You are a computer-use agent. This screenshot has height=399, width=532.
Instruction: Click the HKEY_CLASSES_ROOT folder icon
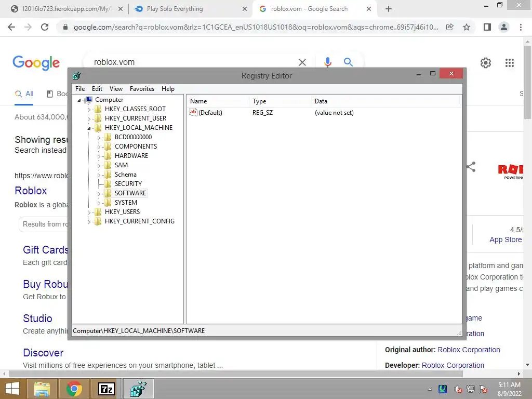[x=98, y=109]
